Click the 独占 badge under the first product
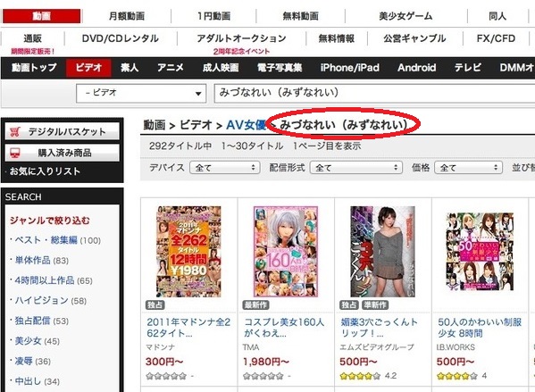This screenshot has width=535, height=392. pos(155,304)
